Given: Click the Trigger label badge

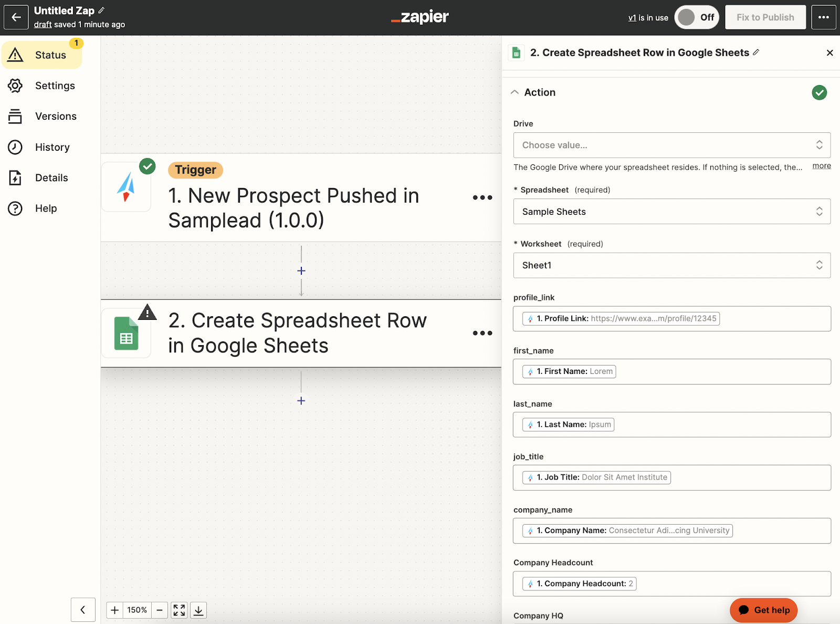Looking at the screenshot, I should [x=195, y=170].
